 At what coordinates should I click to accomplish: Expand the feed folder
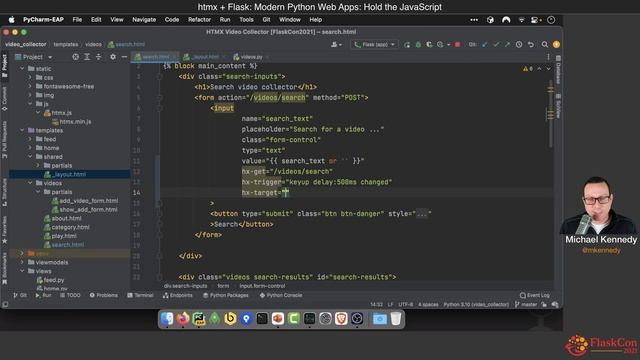(x=30, y=139)
